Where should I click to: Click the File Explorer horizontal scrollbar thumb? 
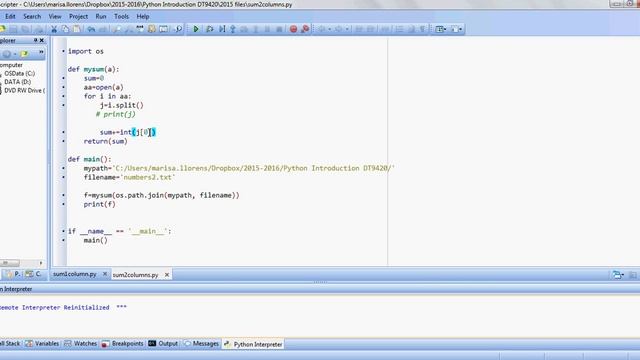coord(10,263)
